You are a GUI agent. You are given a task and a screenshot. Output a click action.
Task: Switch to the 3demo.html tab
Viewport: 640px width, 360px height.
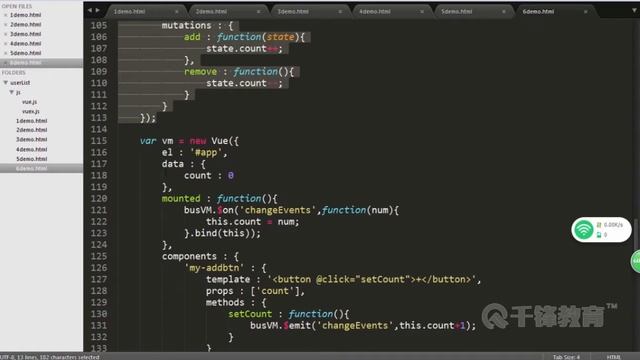pos(293,11)
